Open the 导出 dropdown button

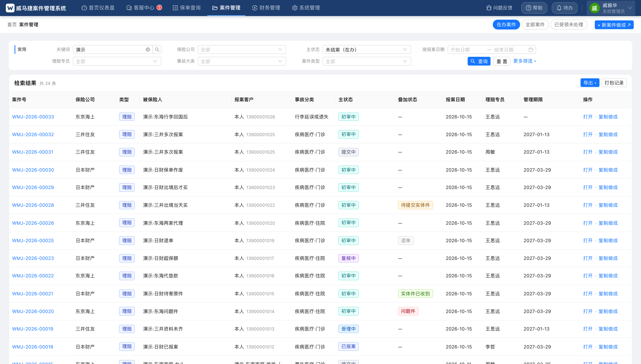click(590, 83)
